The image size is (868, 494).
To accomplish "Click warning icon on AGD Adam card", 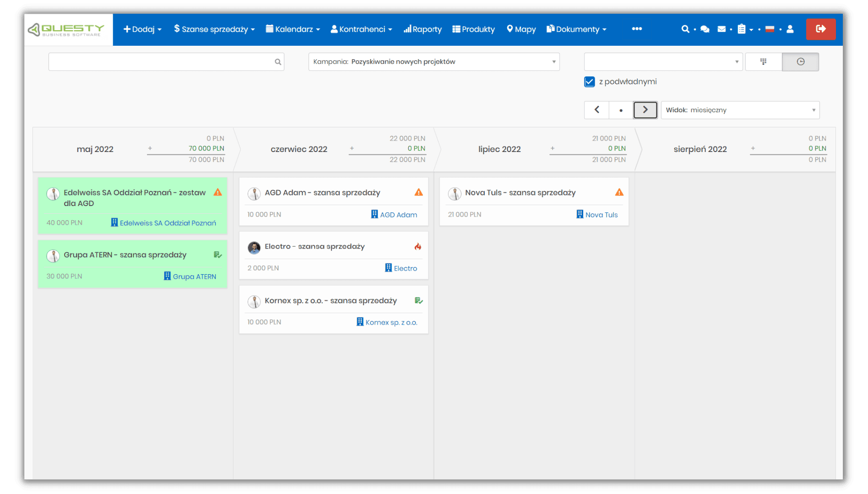I will (419, 192).
